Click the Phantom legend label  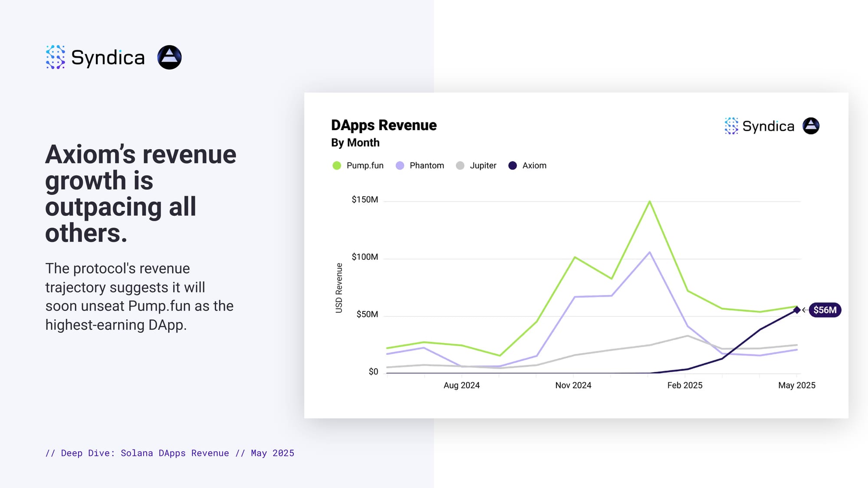point(427,166)
